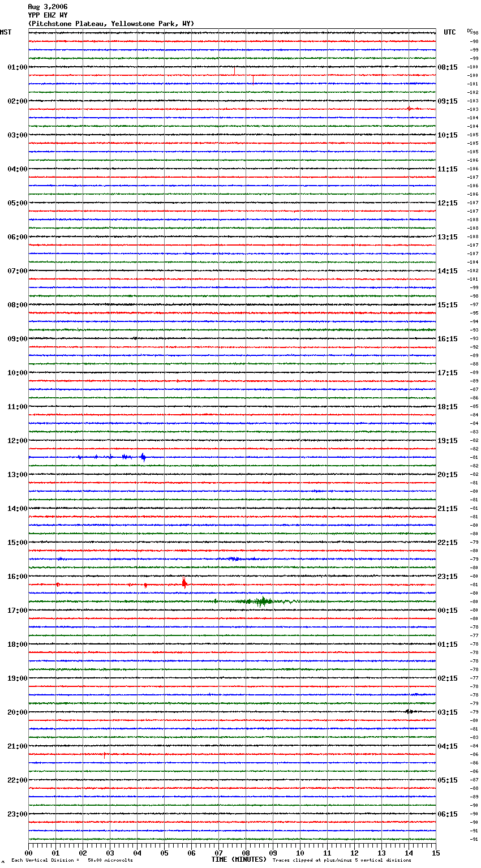Select the 16:00 MST time label
This screenshot has height=868, width=481.
(18, 577)
